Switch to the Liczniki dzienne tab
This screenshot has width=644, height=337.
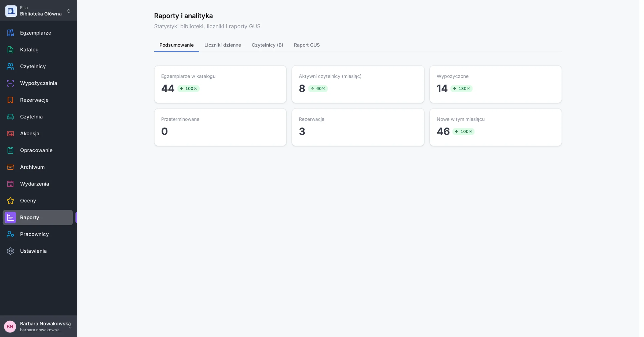[222, 45]
